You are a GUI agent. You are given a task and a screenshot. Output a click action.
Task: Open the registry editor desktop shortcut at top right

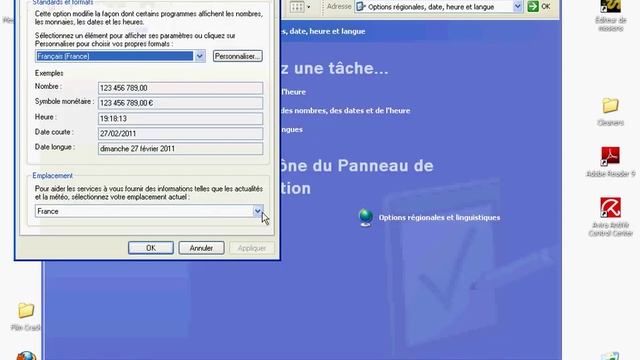click(610, 16)
